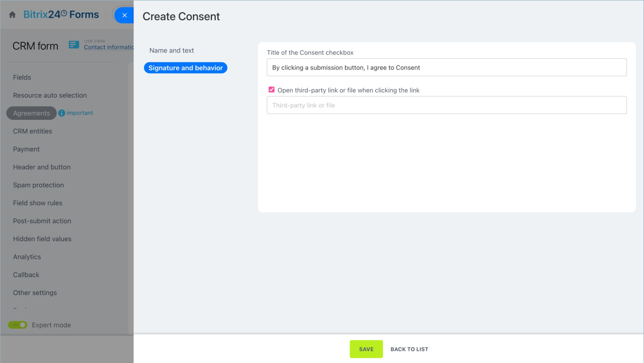Toggle the Expert mode switch
This screenshot has height=363, width=644.
point(18,325)
